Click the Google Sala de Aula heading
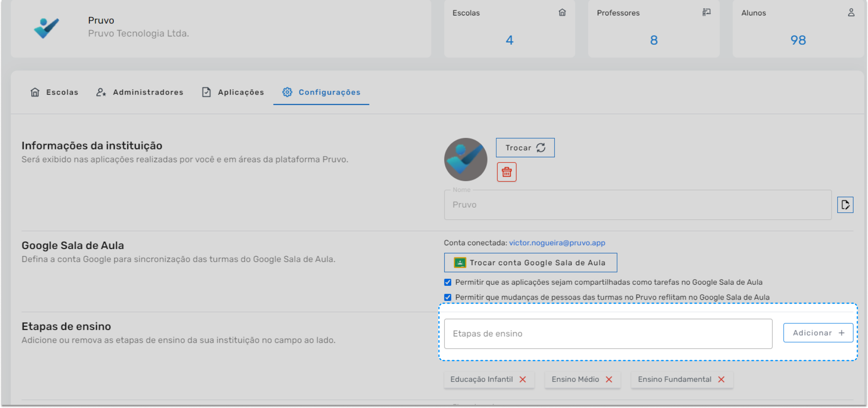Screen dimensions: 868x408 [73, 246]
